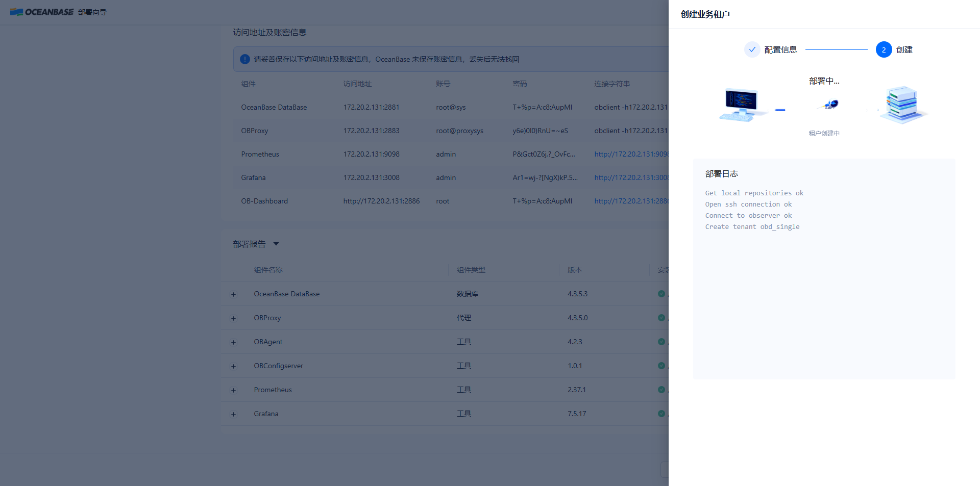Click green status icon in Grafana report row
980x486 pixels.
[661, 414]
